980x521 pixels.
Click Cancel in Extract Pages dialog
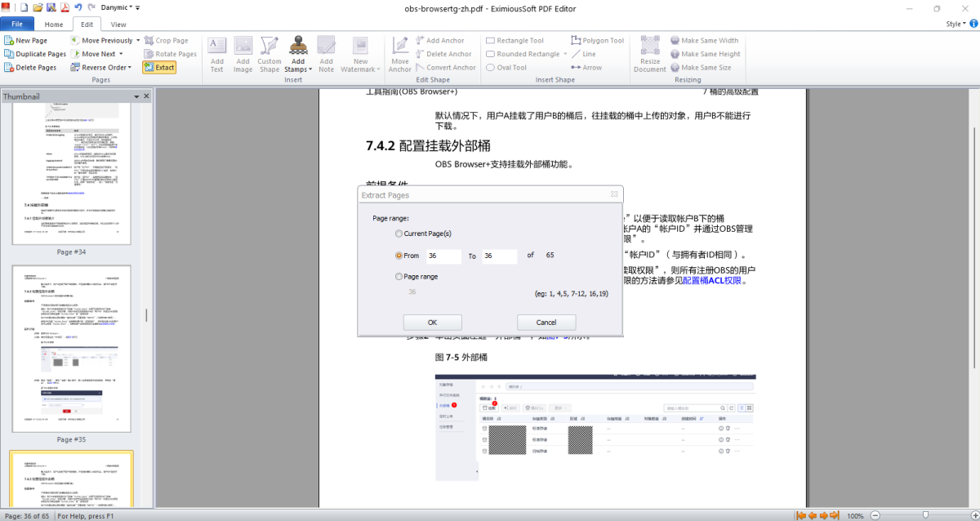coord(546,323)
